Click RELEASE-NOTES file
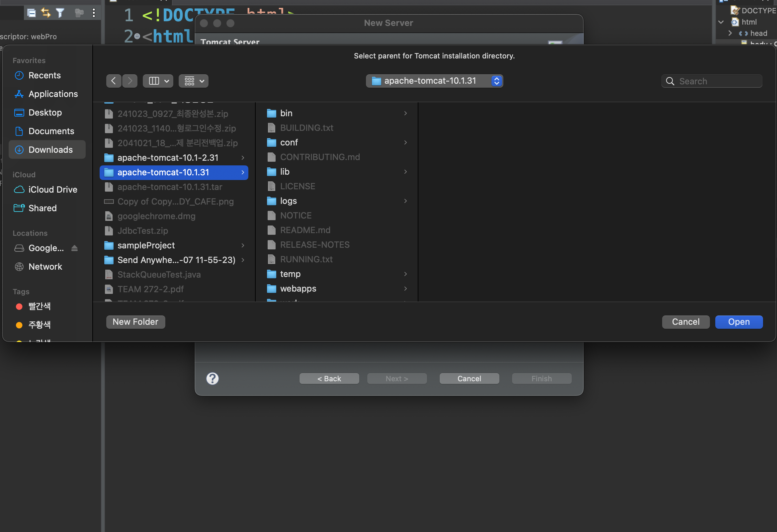Viewport: 777px width, 532px height. 337,245
